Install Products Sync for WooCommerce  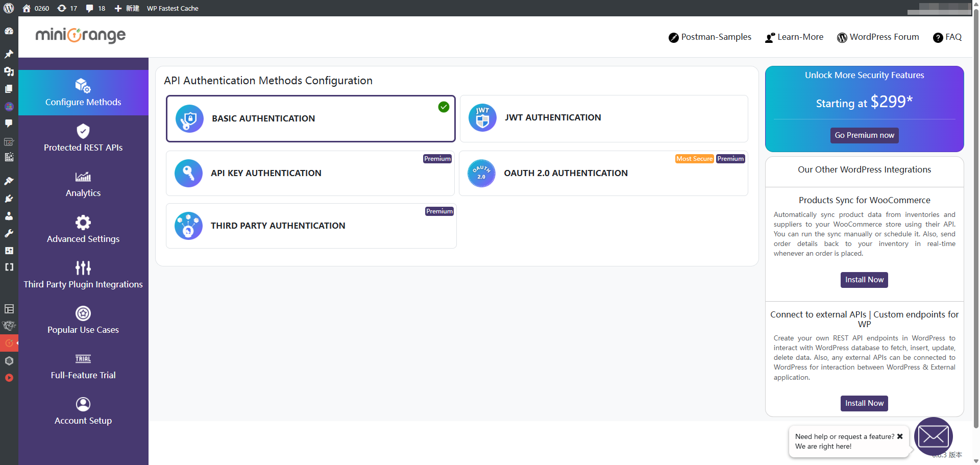(864, 280)
